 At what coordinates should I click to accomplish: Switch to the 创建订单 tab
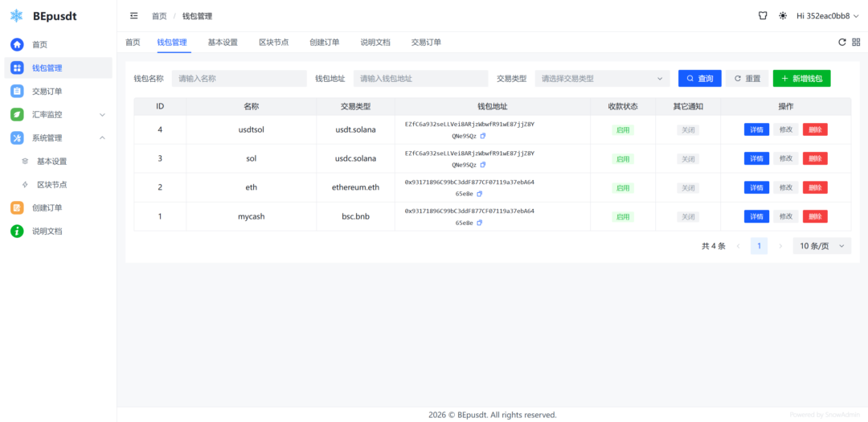click(325, 42)
